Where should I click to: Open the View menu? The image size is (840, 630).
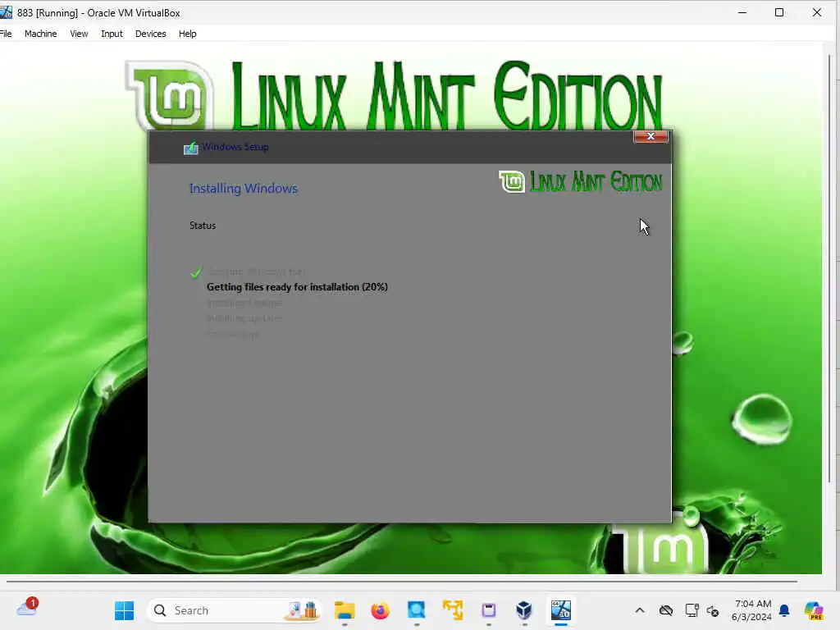coord(79,34)
